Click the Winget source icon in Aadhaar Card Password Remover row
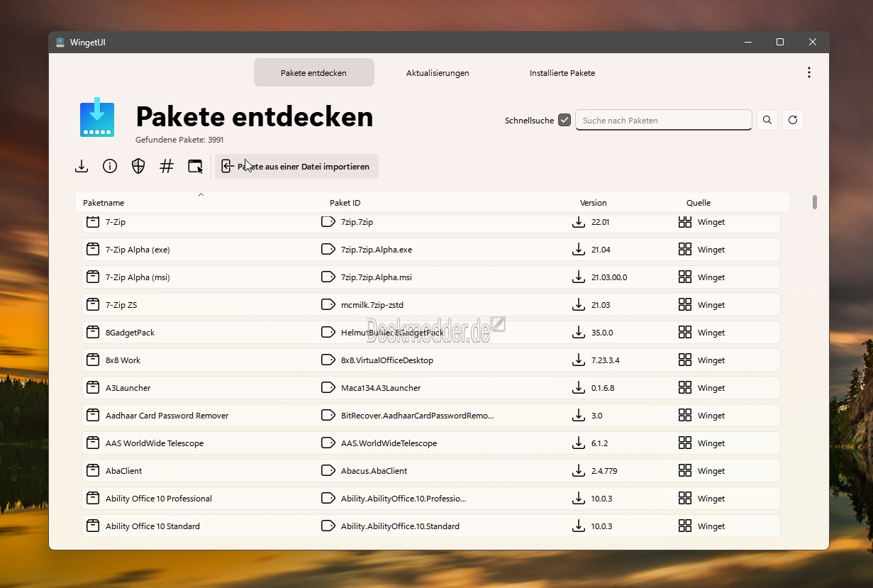 click(x=685, y=416)
